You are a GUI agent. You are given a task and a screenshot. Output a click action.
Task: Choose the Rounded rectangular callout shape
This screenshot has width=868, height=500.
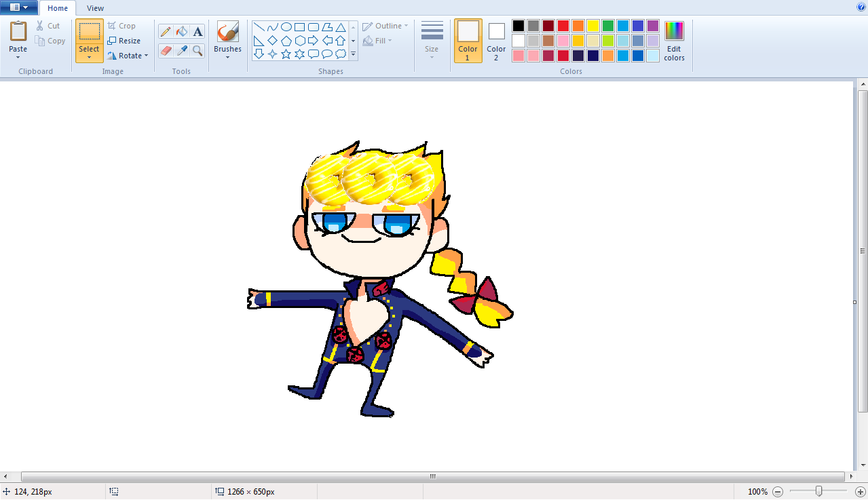click(x=314, y=54)
